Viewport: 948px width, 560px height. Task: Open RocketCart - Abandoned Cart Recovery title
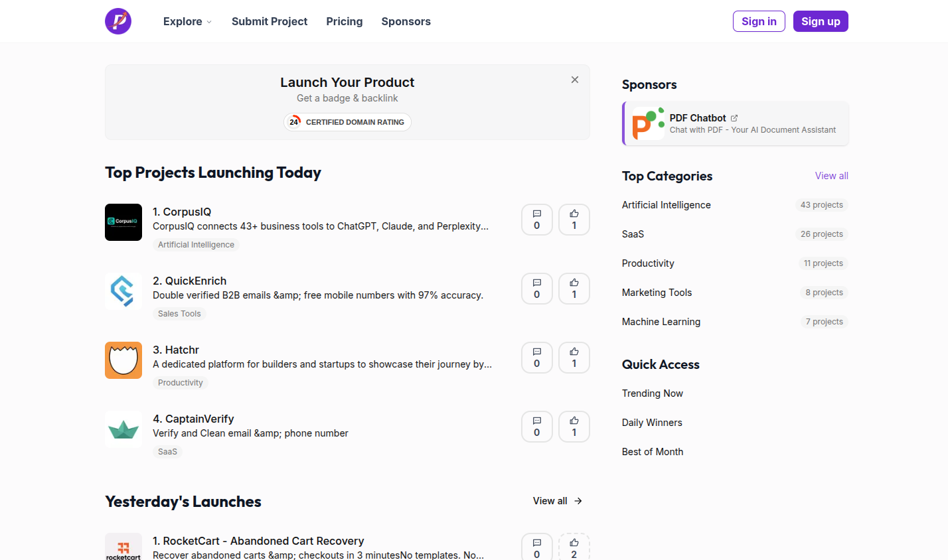[x=258, y=541]
